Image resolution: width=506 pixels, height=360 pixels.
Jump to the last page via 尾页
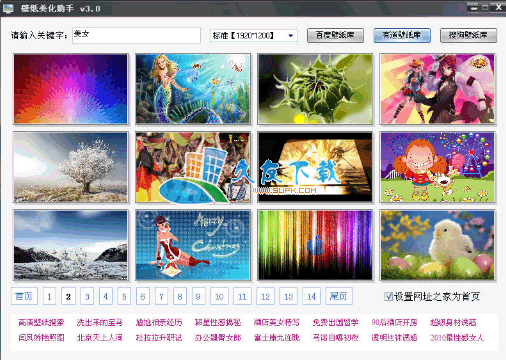[x=339, y=296]
